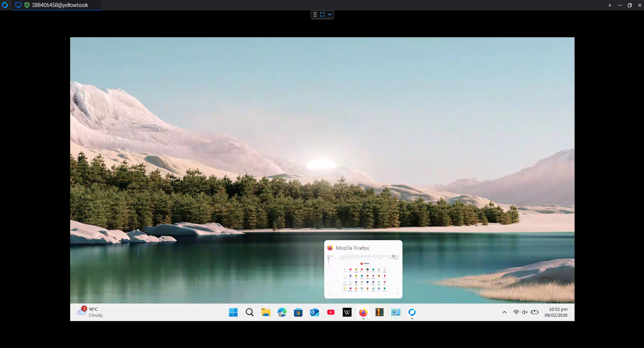Click the Mozilla Firefox preview title
This screenshot has height=348, width=644.
tap(352, 248)
